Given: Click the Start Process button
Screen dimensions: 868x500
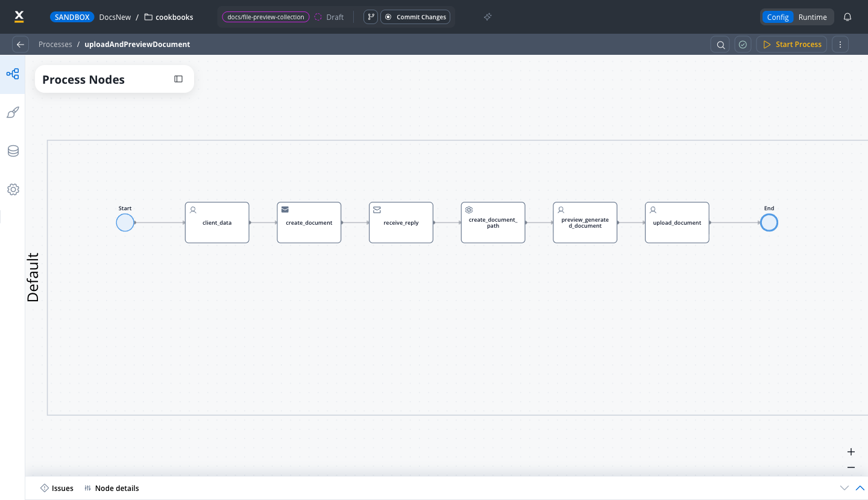Looking at the screenshot, I should (791, 44).
